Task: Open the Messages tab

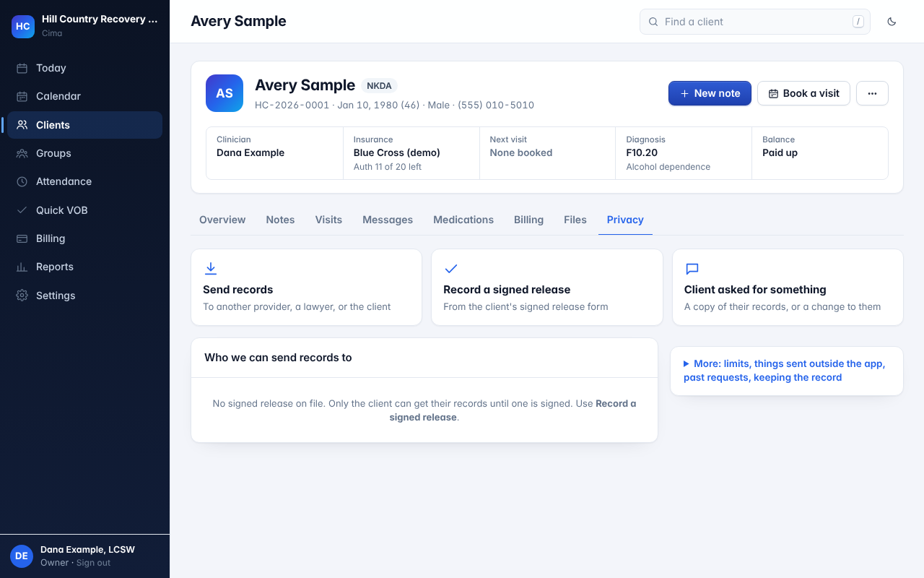Action: coord(388,220)
